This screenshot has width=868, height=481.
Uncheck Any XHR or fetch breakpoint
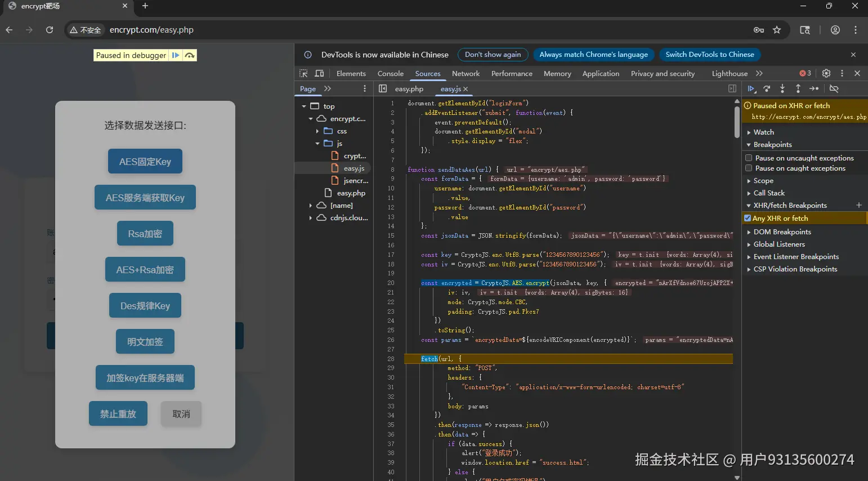coord(748,219)
